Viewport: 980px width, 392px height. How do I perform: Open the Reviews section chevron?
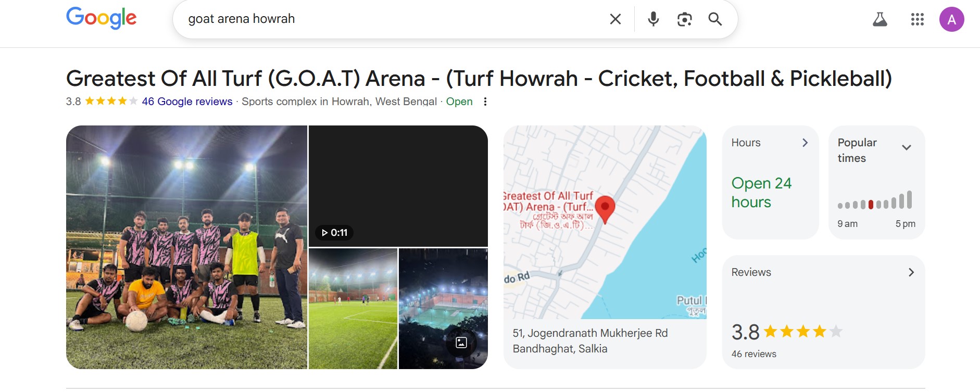pos(910,272)
